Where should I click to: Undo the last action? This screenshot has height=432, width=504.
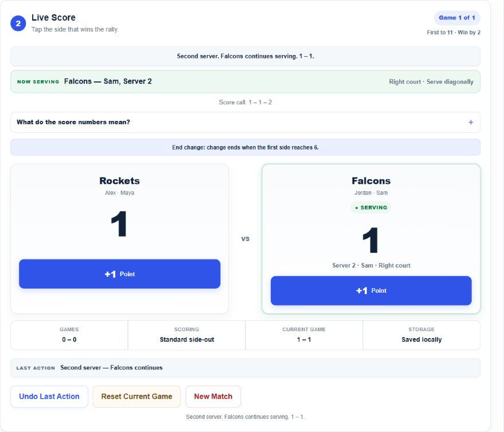[x=49, y=396]
